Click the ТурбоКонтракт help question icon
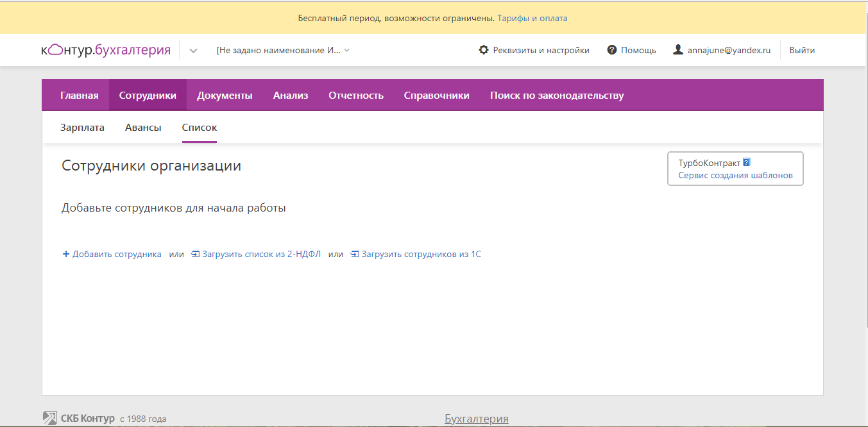Image resolution: width=868 pixels, height=427 pixels. click(747, 162)
